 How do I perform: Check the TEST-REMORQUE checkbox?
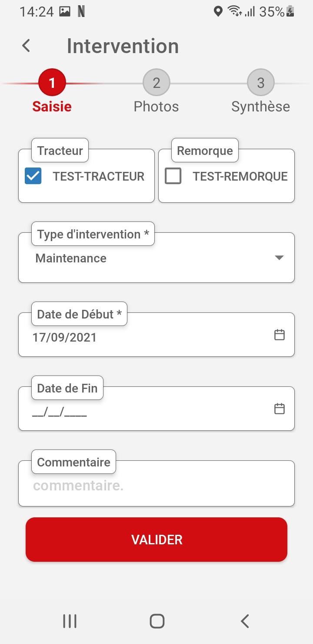[173, 176]
